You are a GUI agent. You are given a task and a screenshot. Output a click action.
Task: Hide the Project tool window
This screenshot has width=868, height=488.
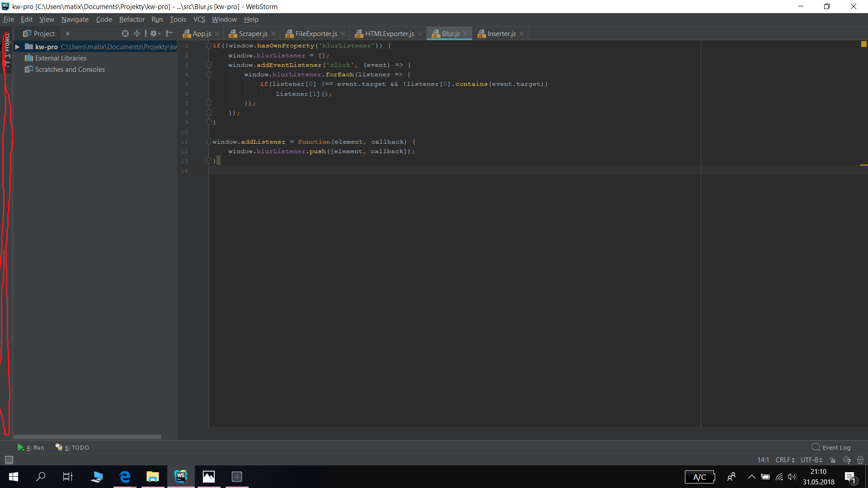(170, 33)
